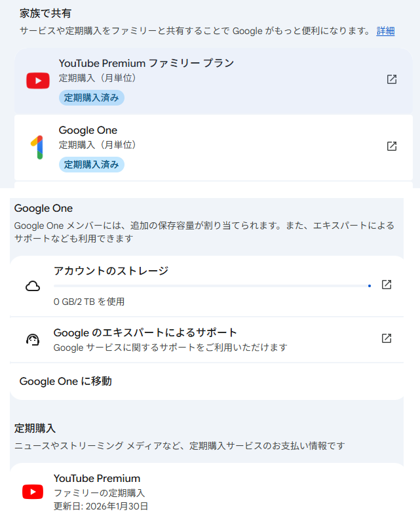Select the Google One shared subscription title
This screenshot has height=518, width=420.
click(x=88, y=130)
